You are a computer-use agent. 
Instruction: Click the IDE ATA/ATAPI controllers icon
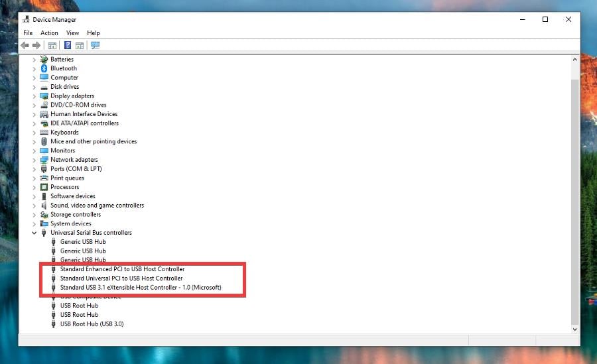pyautogui.click(x=44, y=123)
